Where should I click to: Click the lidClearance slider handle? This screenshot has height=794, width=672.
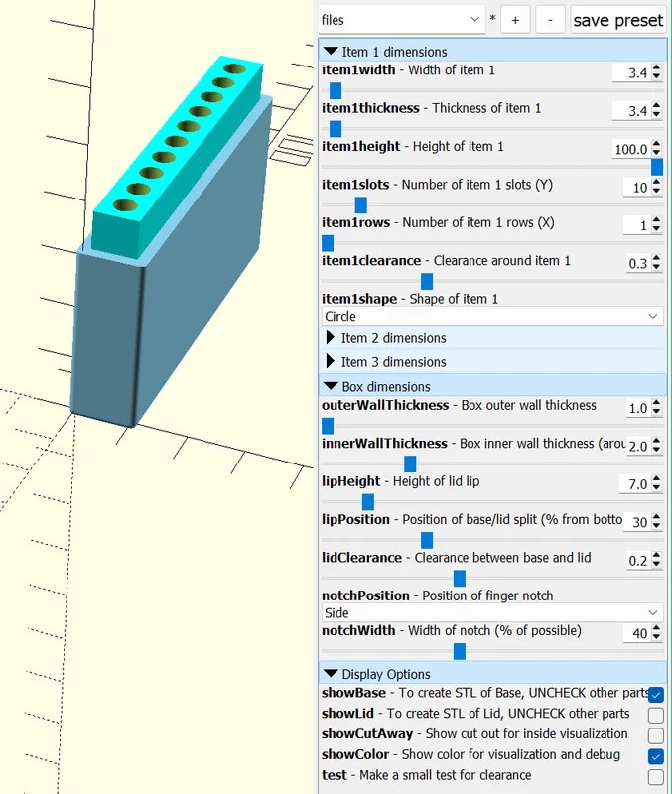460,579
